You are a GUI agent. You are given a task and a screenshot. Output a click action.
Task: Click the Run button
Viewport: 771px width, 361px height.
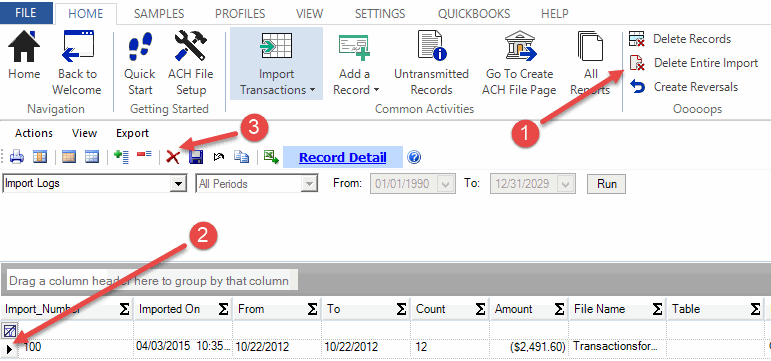pos(607,184)
